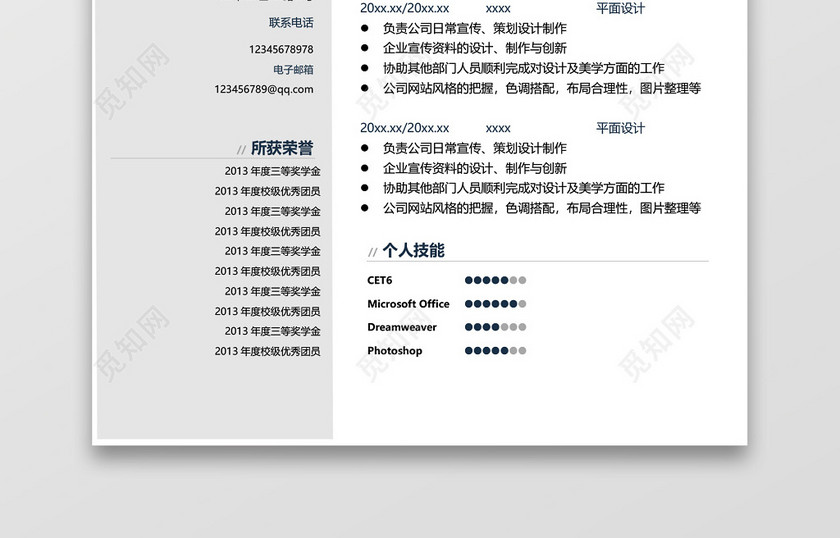Select the Photoshop skill label
Screen dimensions: 840x538
(395, 350)
